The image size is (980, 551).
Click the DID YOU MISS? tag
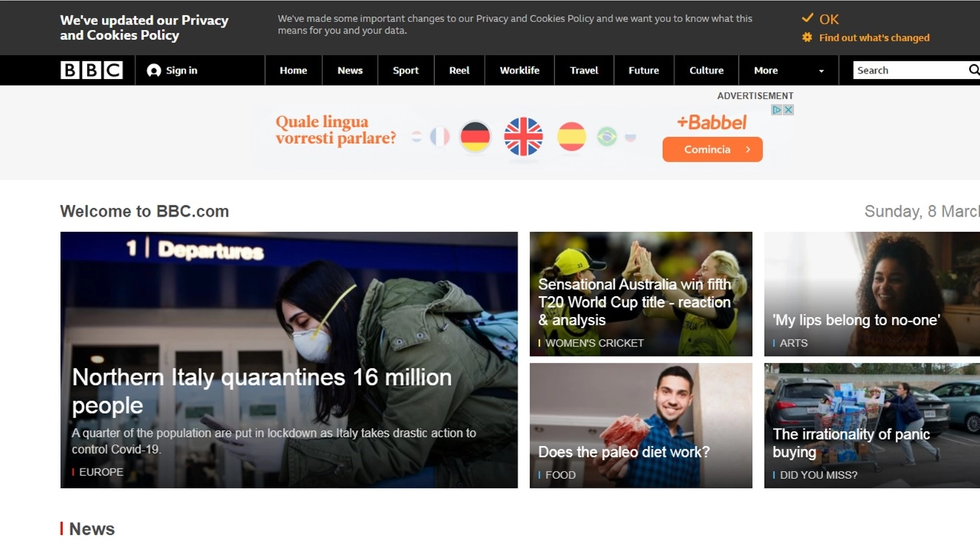818,475
